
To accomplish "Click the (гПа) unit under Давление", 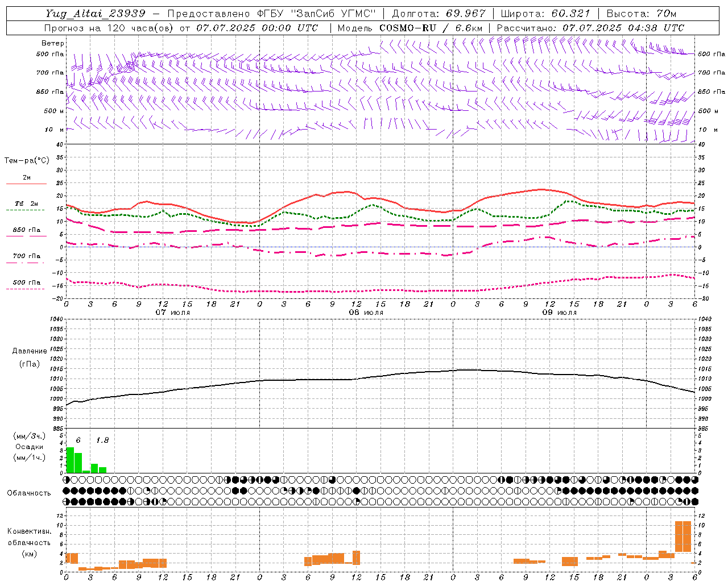I will click(30, 364).
